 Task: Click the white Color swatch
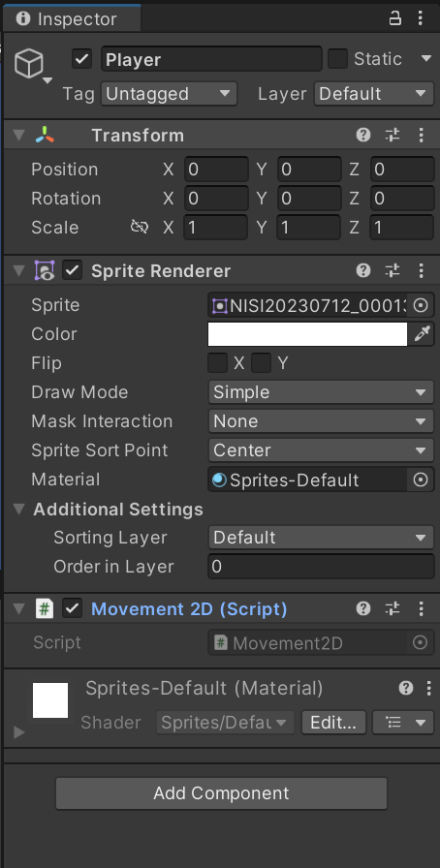pyautogui.click(x=307, y=334)
